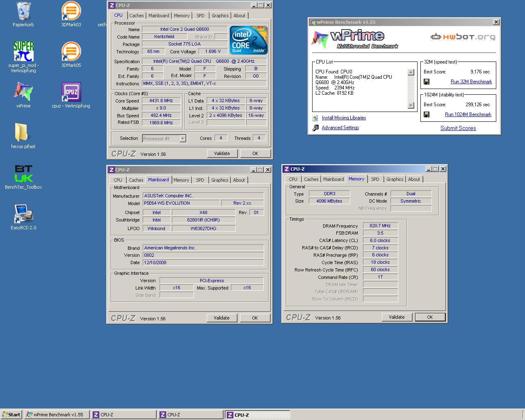Click the hwbot.org logo in wPrime

point(463,37)
